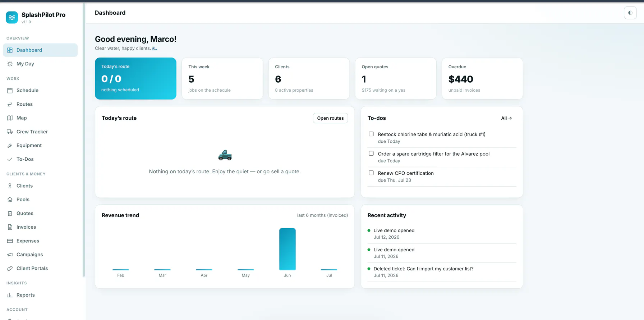Select Invoices in the sidebar
644x320 pixels.
point(40,227)
